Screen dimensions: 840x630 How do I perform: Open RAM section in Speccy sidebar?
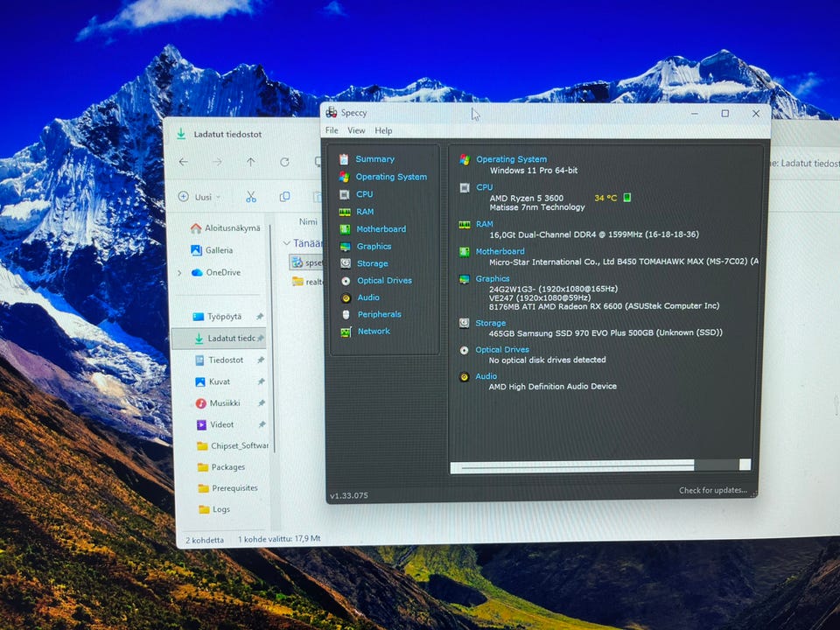pyautogui.click(x=365, y=212)
